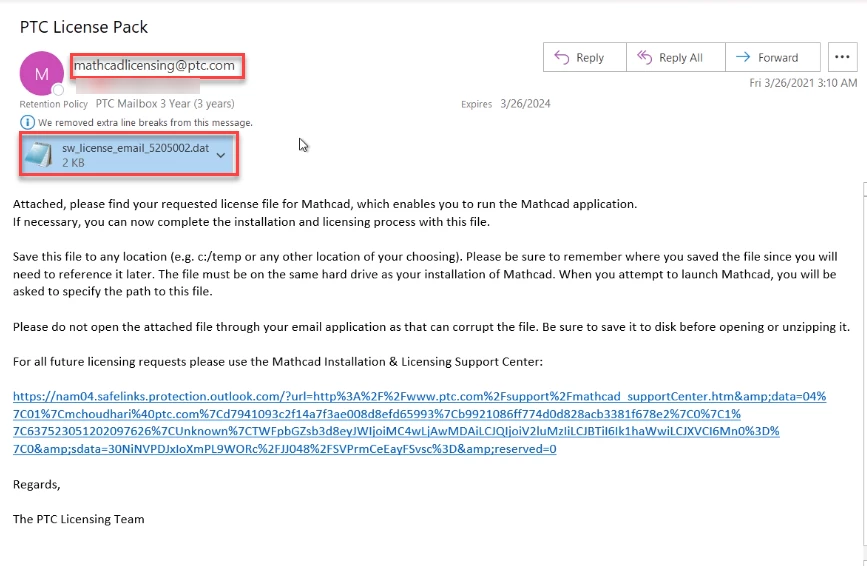Click the notice about removed extra line breaks
This screenshot has height=566, width=867.
coord(145,122)
